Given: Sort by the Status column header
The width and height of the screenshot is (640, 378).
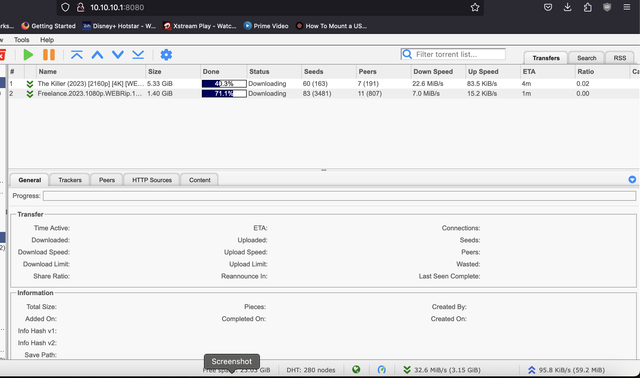Looking at the screenshot, I should 274,71.
